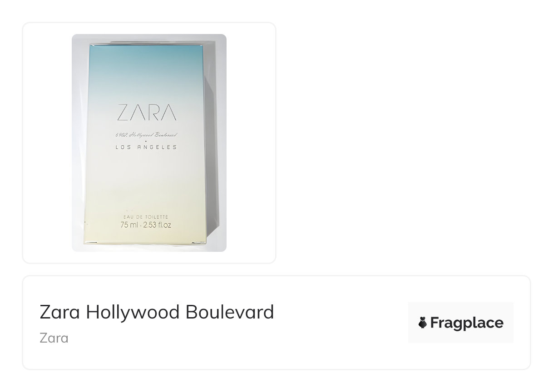This screenshot has height=392, width=553.
Task: Click the letter Z of ZARA logo
Action: [123, 113]
